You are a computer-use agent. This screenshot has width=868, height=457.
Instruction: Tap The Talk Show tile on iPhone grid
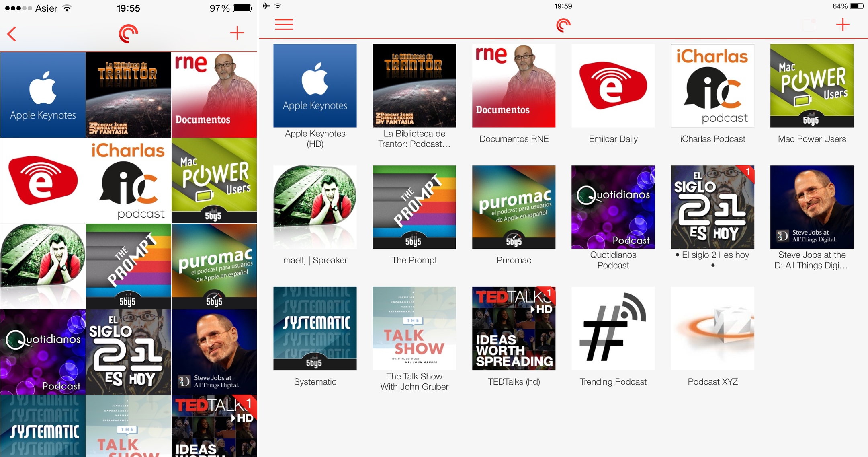[x=129, y=426]
